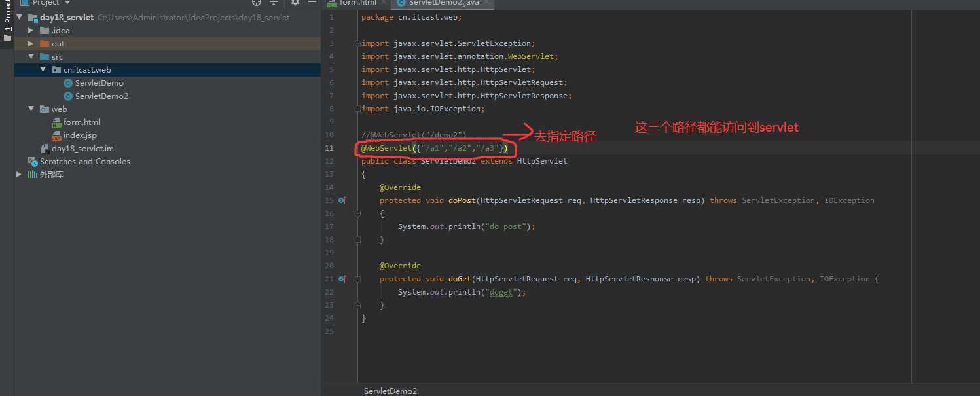Click the "/a3" path string on line 11
The width and height of the screenshot is (980, 396).
(x=487, y=148)
